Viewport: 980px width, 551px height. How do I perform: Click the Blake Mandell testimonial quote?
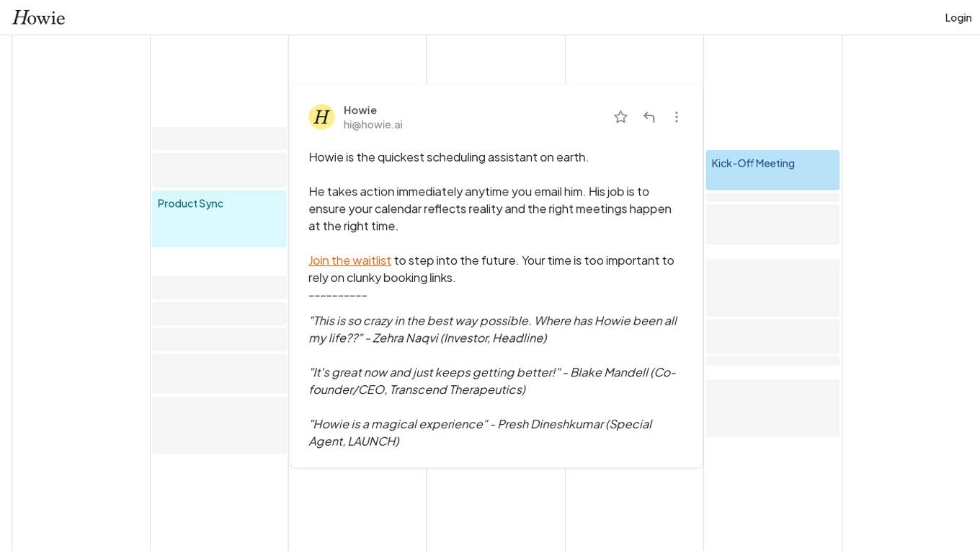pos(493,381)
